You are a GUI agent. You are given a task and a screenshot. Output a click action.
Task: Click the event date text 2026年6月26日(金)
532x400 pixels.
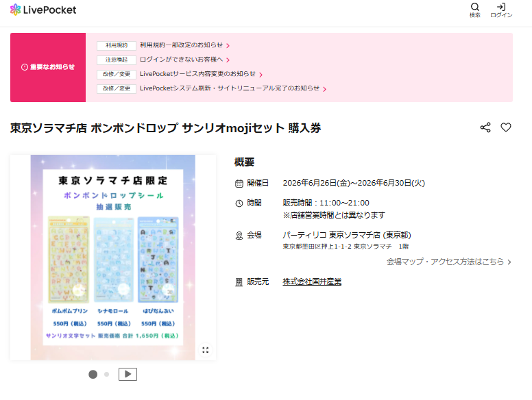pyautogui.click(x=316, y=183)
